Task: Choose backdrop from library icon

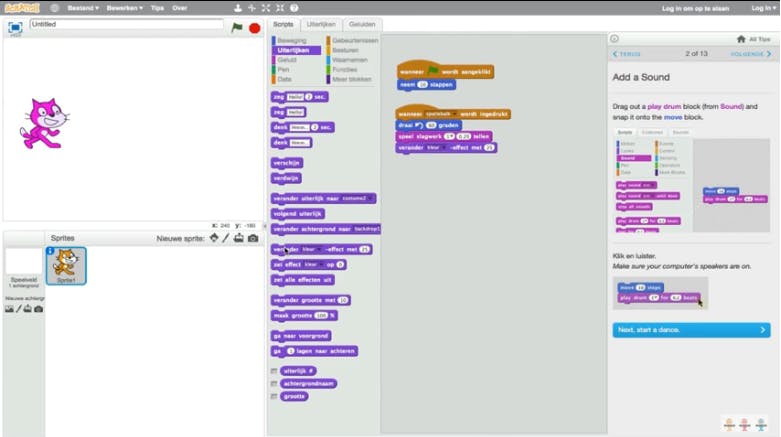Action: point(9,309)
